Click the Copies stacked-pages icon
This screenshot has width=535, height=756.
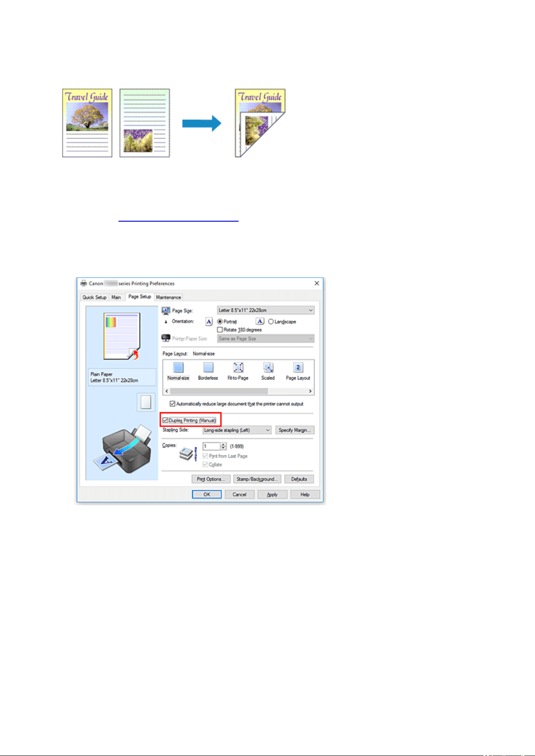[x=186, y=454]
